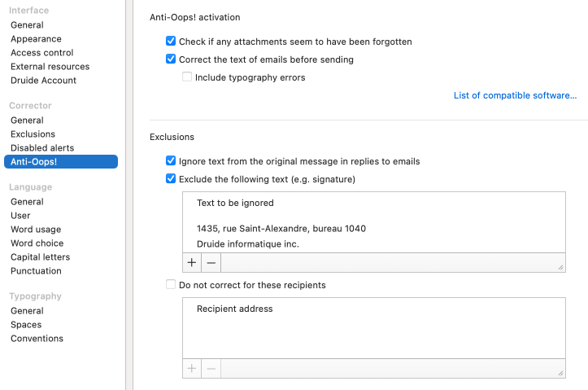Viewport: 588px width, 390px height.
Task: Click the minus button under excluded text list
Action: point(211,263)
